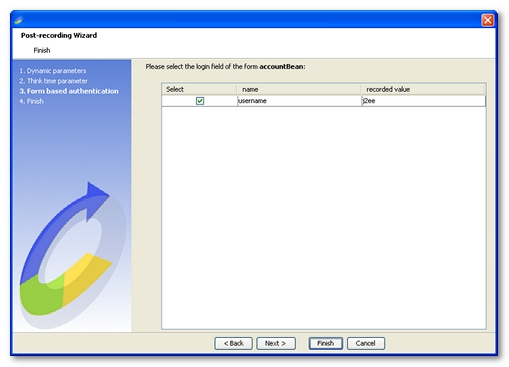Select the username cell in the table
This screenshot has width=509, height=367.
tap(299, 101)
